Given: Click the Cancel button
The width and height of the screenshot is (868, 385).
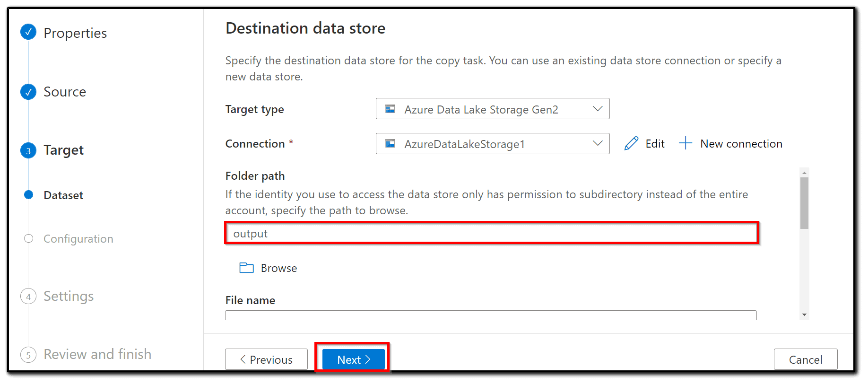Looking at the screenshot, I should click(x=805, y=359).
